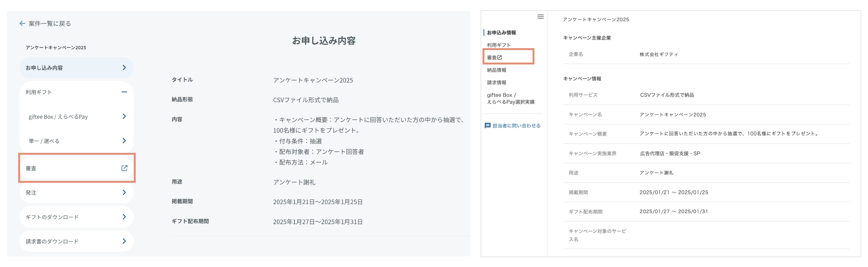Open giftee Box / えらべるPay選択実績 in right sidebar
Viewport: 868px width, 267px height.
(x=510, y=99)
